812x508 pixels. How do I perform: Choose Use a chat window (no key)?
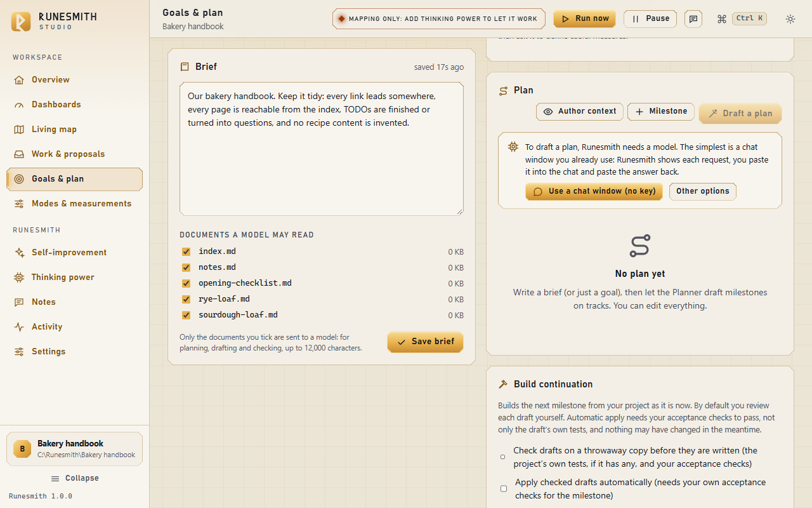[x=594, y=192]
